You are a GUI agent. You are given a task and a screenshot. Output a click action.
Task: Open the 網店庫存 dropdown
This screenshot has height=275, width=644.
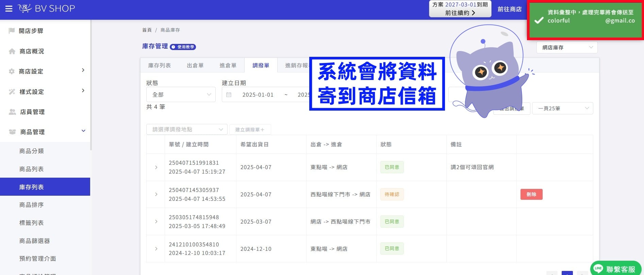(567, 47)
